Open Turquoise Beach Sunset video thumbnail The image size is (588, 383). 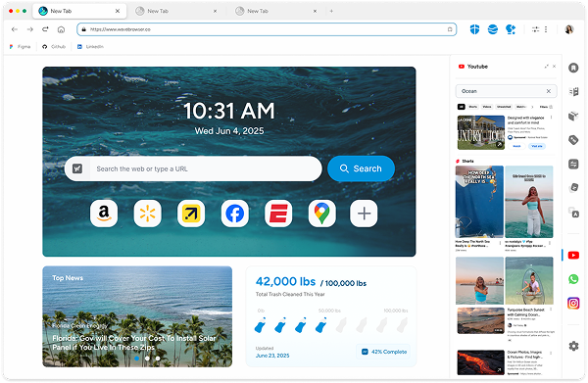(x=481, y=320)
